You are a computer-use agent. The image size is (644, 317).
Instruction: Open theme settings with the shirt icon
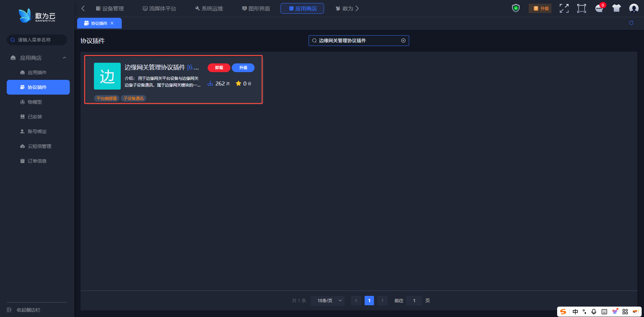tap(616, 8)
